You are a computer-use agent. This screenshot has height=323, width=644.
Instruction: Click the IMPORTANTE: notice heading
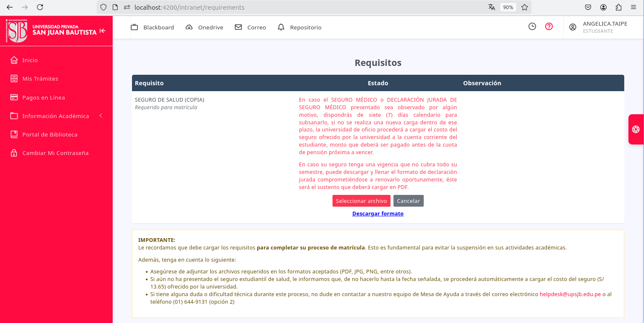coord(157,240)
